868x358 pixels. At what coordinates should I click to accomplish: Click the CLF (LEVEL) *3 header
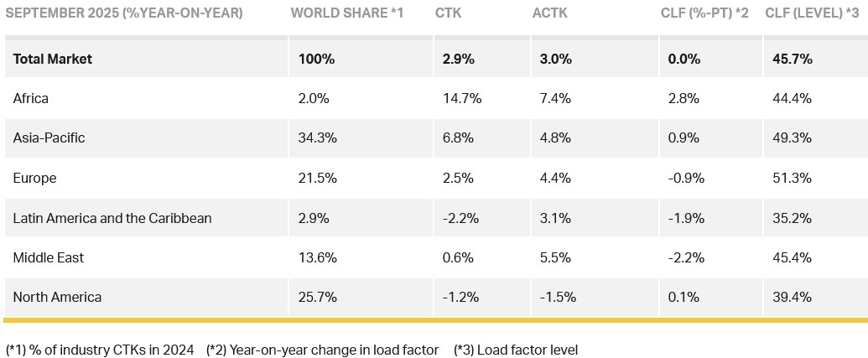[811, 13]
